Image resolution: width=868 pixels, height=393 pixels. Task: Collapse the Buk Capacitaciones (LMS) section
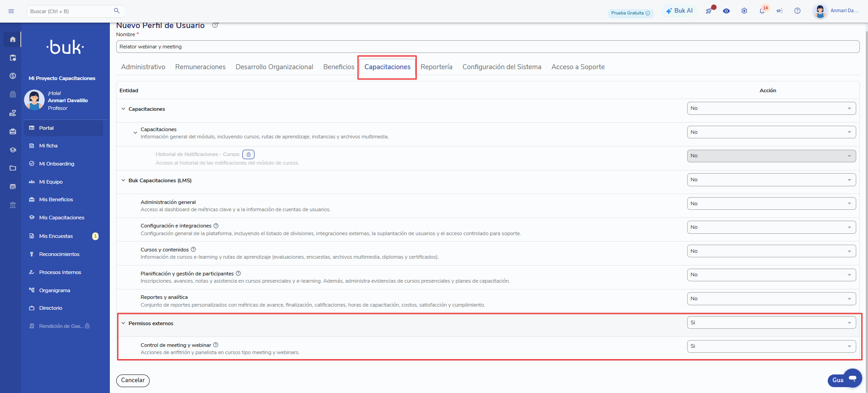123,180
